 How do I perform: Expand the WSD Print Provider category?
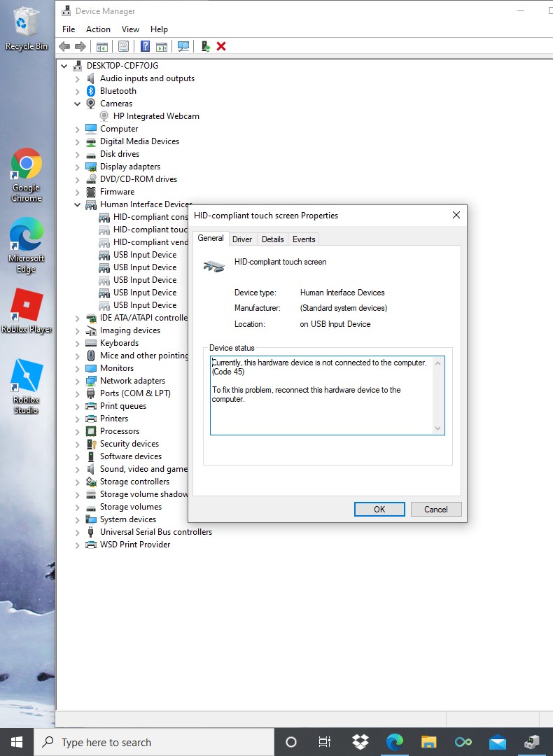[77, 545]
